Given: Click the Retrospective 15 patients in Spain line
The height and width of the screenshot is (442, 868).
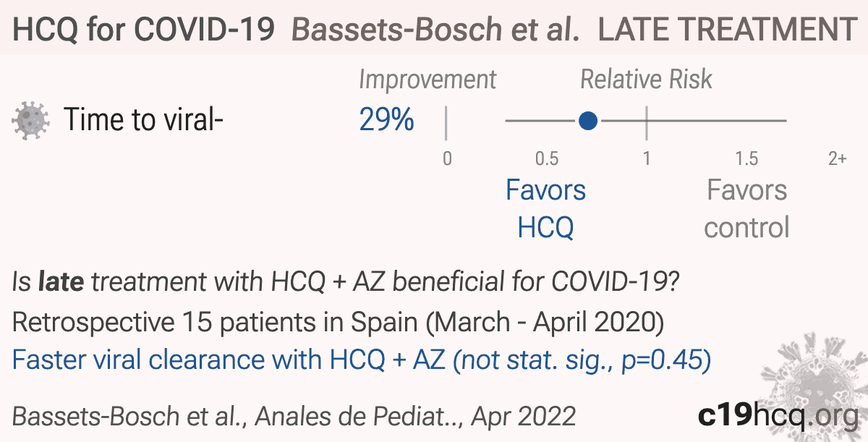Looking at the screenshot, I should (x=339, y=322).
